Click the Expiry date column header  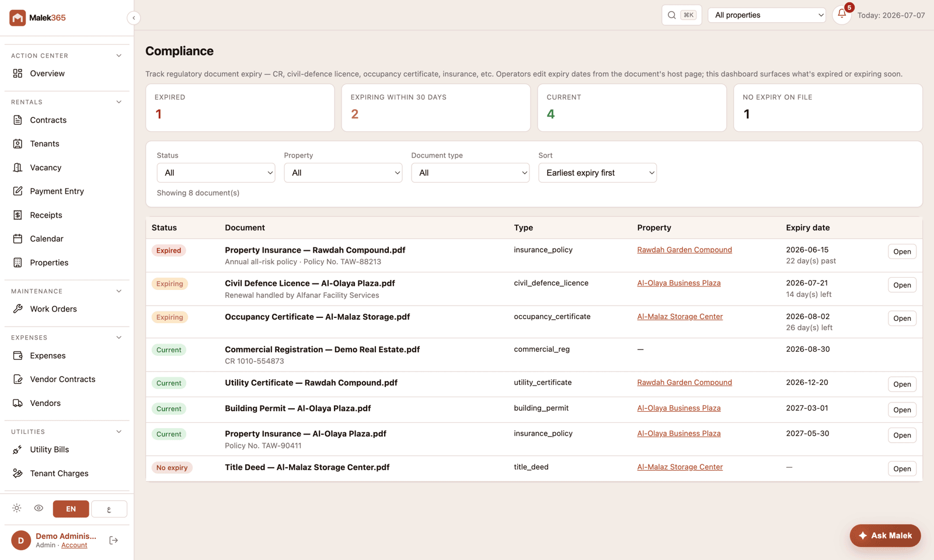[x=808, y=228]
